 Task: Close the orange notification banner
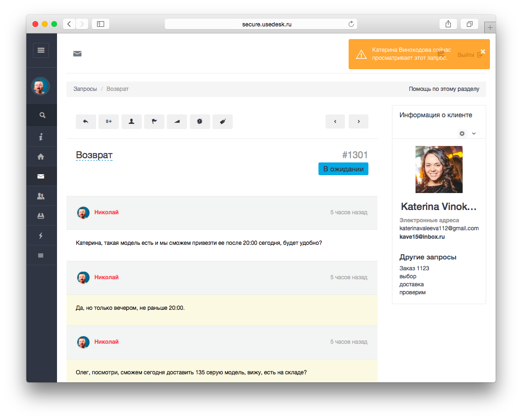483,52
